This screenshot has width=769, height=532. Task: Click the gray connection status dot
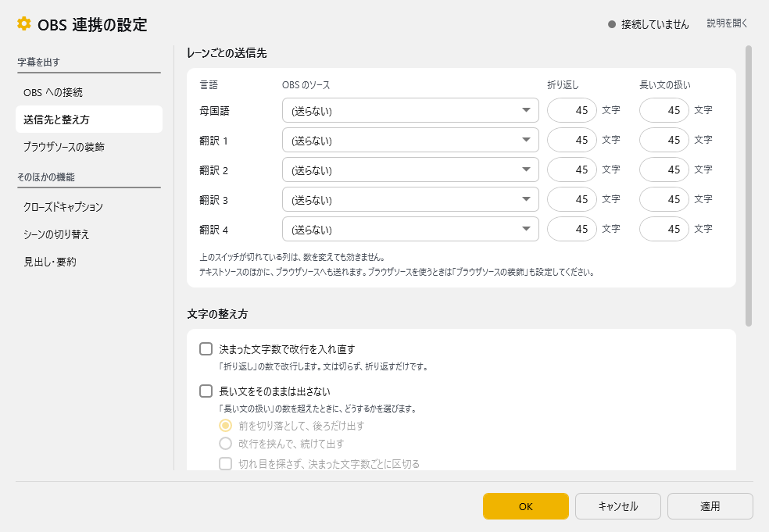click(x=612, y=24)
